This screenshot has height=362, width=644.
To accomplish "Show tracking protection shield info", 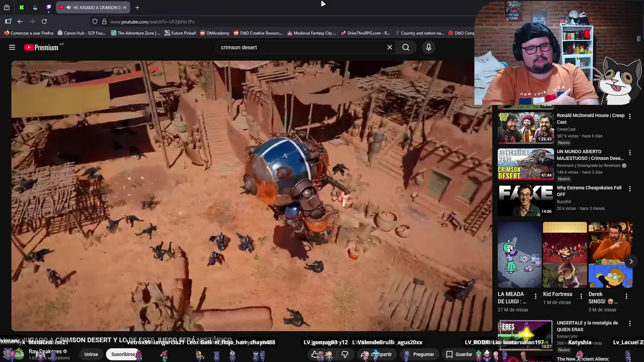I will point(95,22).
